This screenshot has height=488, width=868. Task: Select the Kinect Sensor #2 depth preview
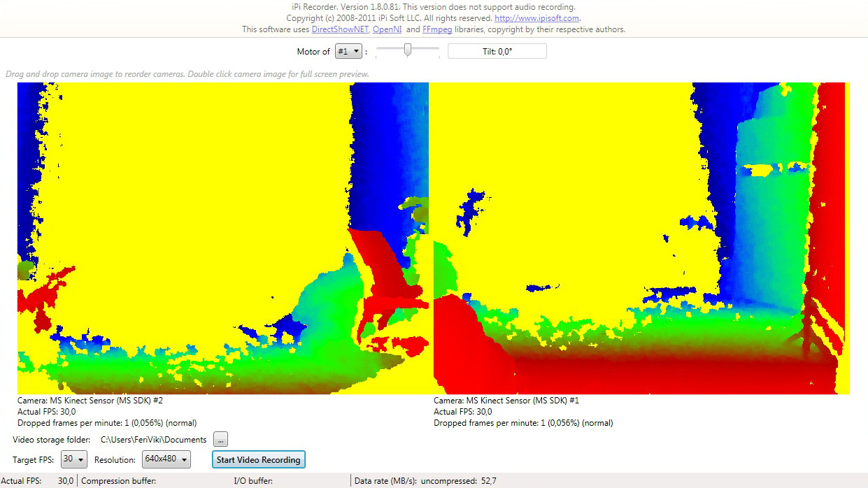(223, 238)
